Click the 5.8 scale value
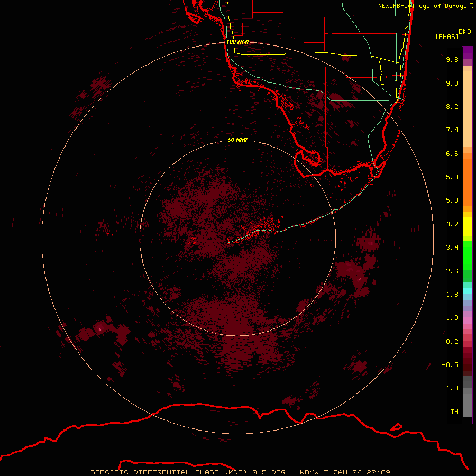476x476 pixels. 452,177
